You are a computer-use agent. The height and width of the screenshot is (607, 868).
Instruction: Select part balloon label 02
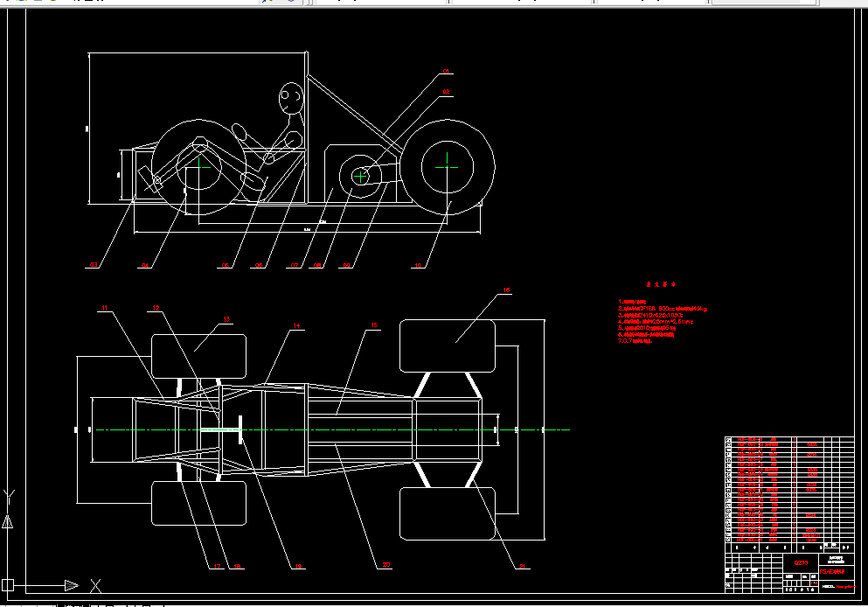coord(446,92)
